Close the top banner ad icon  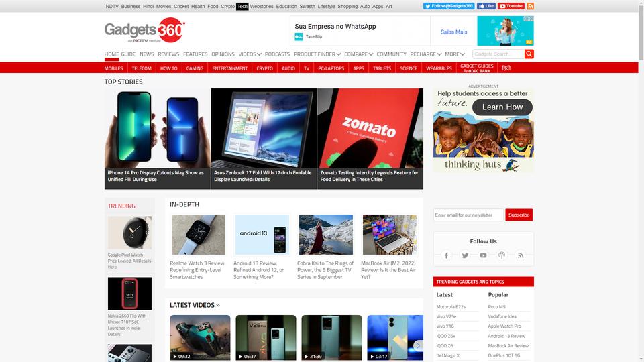531,19
